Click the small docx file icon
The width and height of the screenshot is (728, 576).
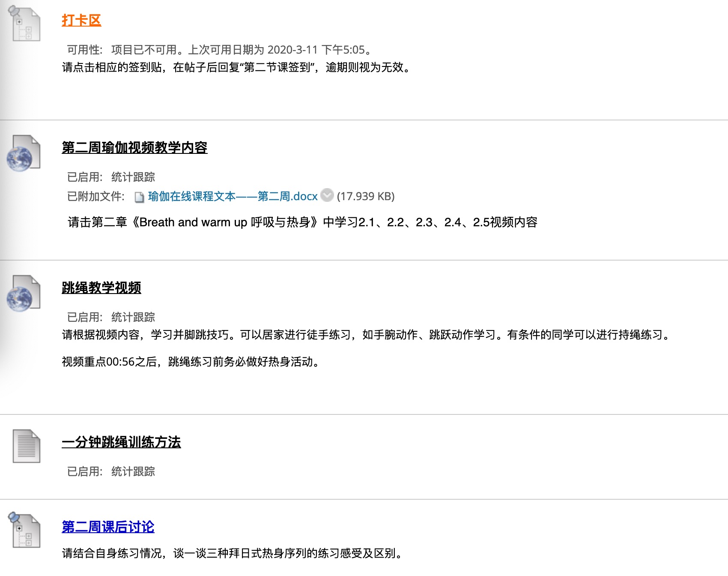(x=139, y=197)
